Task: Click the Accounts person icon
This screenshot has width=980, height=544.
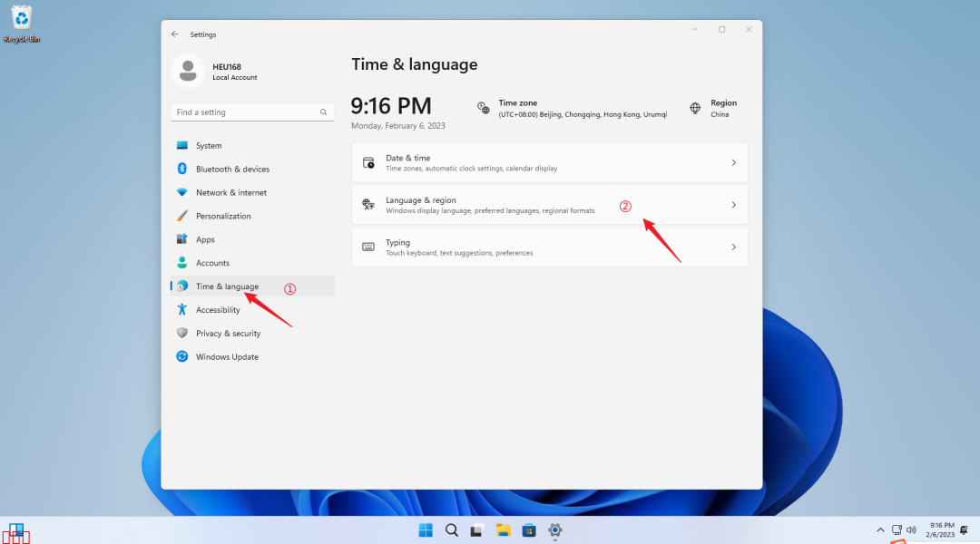Action: (x=181, y=262)
